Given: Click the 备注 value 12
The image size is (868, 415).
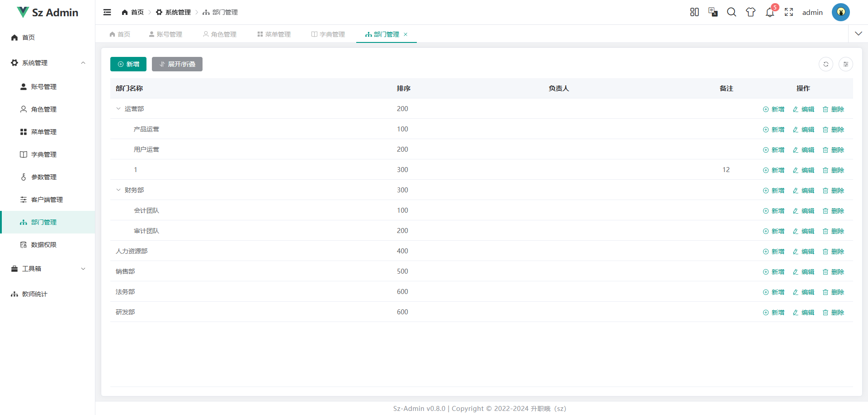Looking at the screenshot, I should [726, 170].
